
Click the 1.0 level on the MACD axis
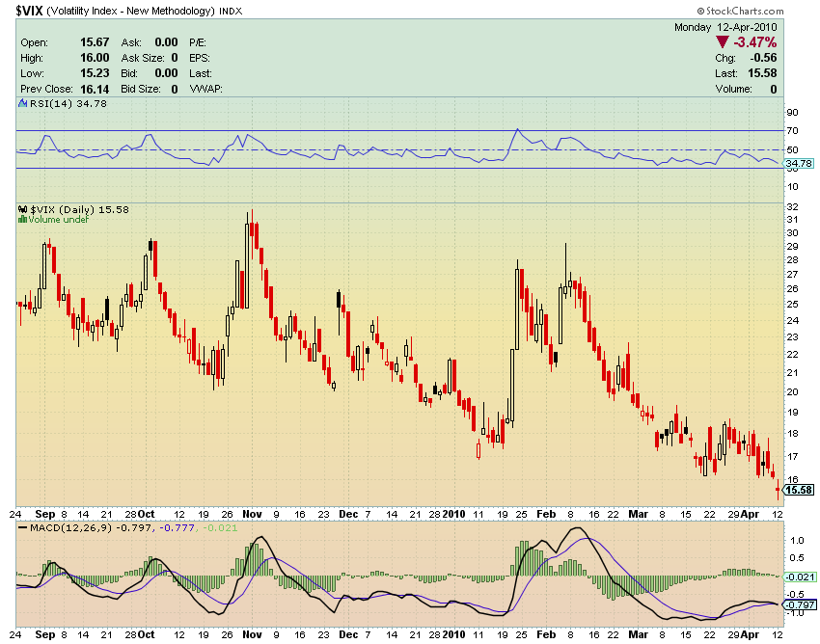(797, 541)
